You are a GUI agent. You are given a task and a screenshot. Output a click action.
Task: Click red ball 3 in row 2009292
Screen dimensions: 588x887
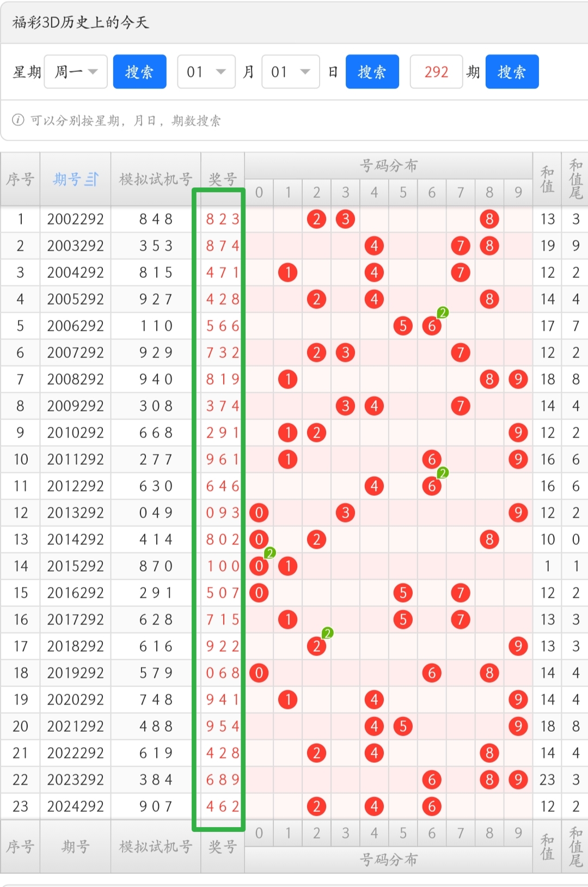[x=345, y=406]
